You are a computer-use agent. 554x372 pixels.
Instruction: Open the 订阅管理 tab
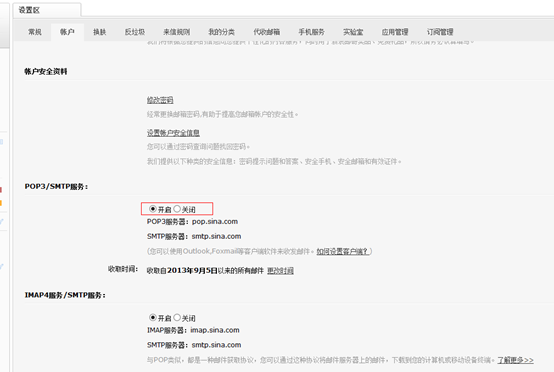pos(440,32)
